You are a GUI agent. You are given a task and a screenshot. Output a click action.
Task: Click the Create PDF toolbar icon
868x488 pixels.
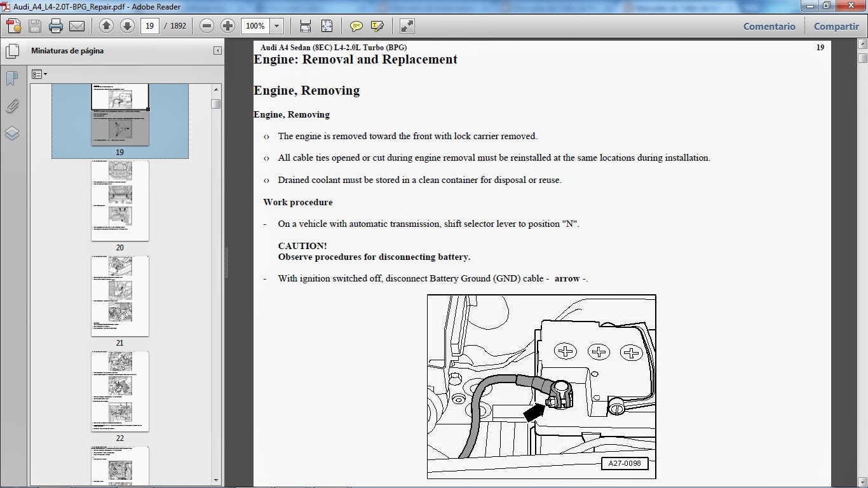[13, 26]
